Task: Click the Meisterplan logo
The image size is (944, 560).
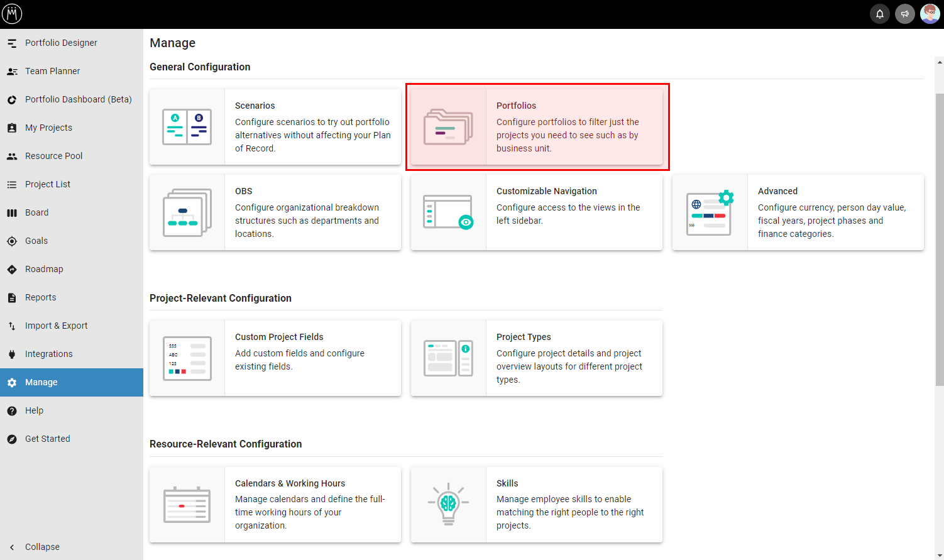Action: click(12, 13)
